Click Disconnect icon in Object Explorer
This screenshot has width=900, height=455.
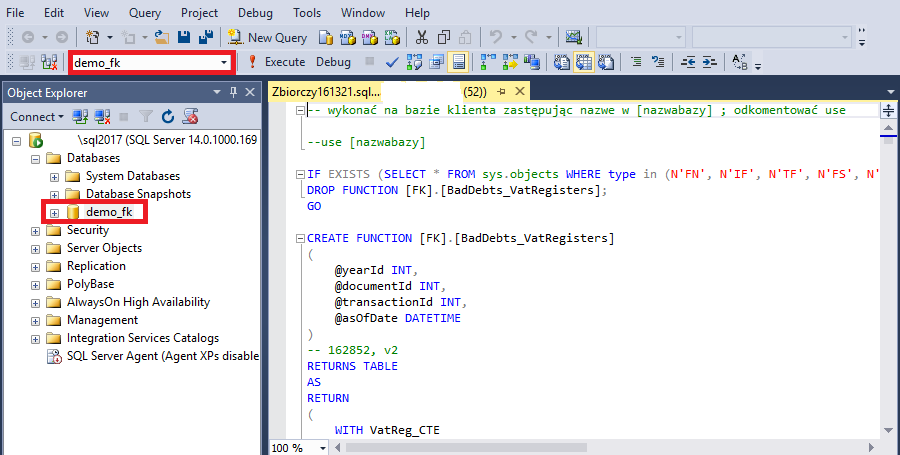(102, 116)
